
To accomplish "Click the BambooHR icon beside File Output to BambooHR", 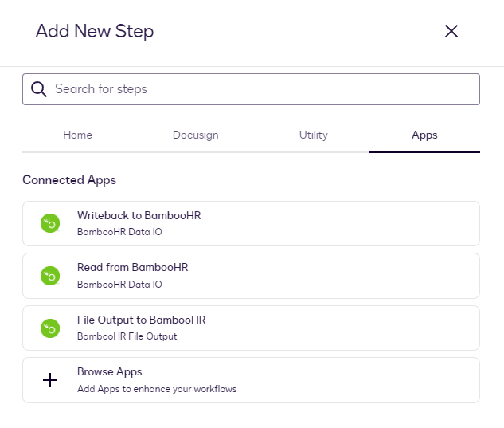I will point(50,328).
